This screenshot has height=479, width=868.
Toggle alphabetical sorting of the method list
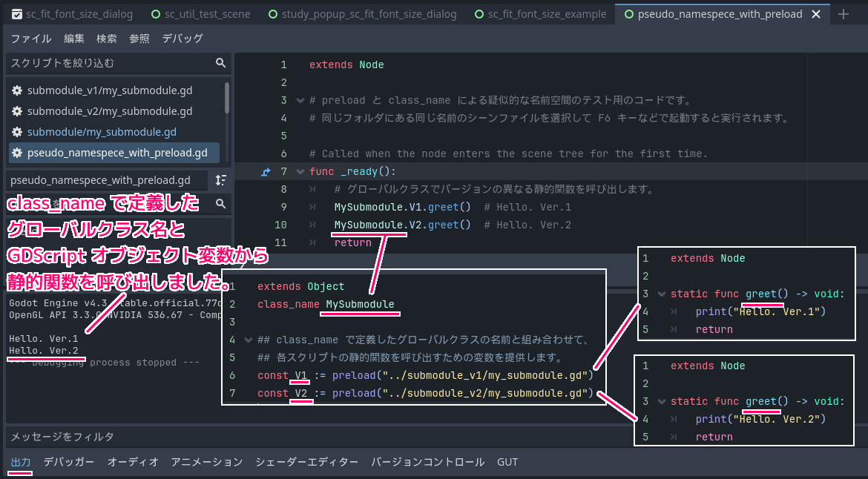[220, 180]
